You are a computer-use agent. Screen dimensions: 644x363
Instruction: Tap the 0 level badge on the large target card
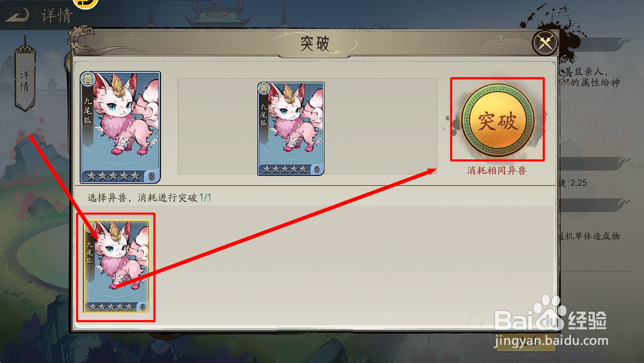(x=152, y=176)
